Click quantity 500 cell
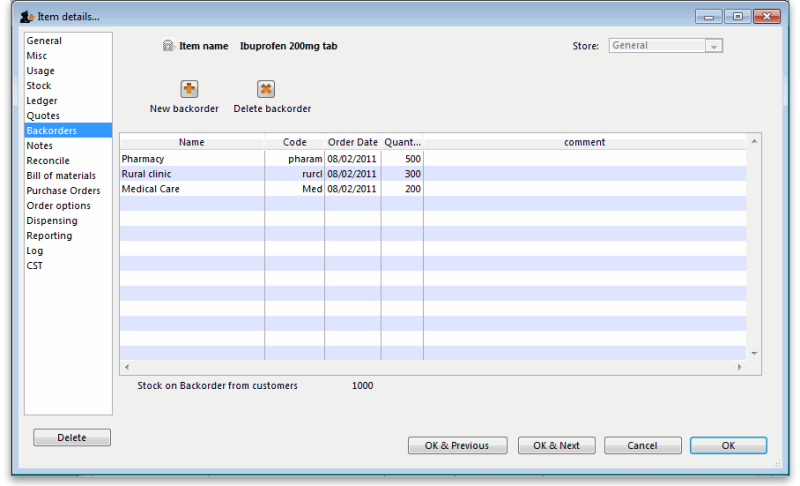 402,159
